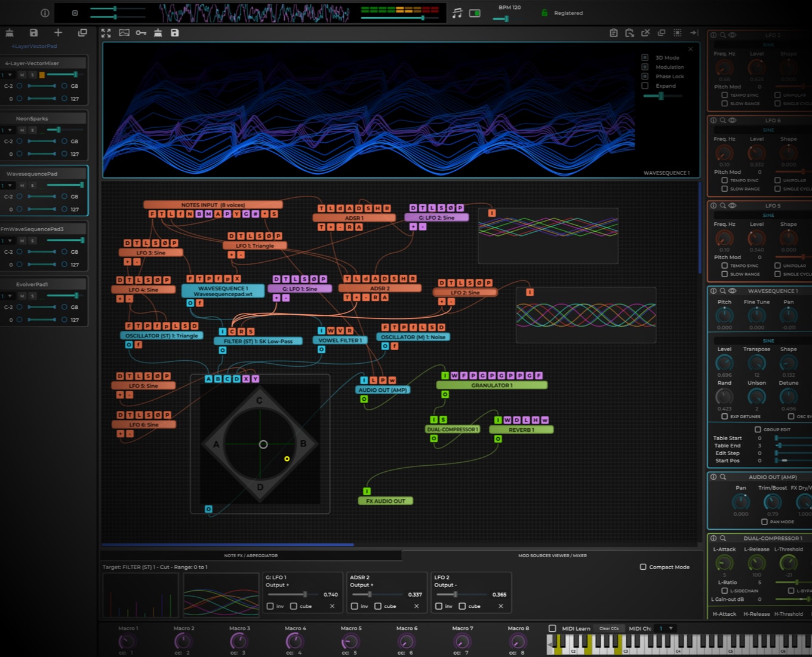812x657 pixels.
Task: Solo the NeonSparks layer with S button
Action: [x=33, y=130]
